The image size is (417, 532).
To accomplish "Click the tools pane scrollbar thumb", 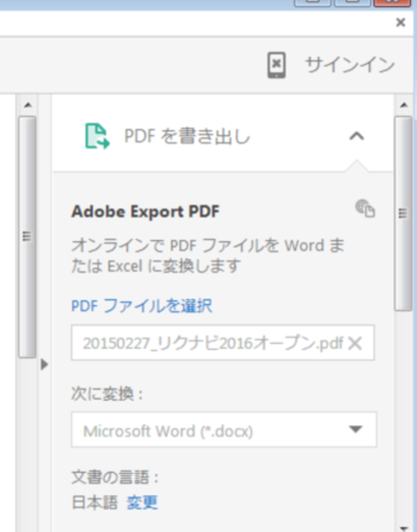I will [403, 214].
